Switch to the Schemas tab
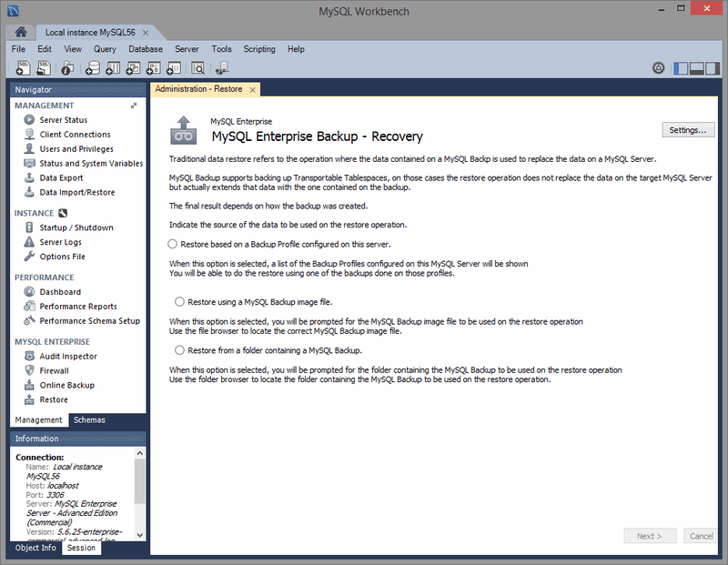The image size is (728, 565). click(89, 419)
